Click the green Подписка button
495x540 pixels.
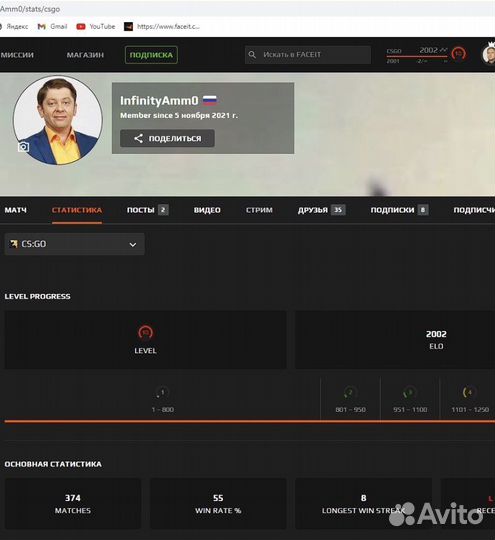coord(151,55)
